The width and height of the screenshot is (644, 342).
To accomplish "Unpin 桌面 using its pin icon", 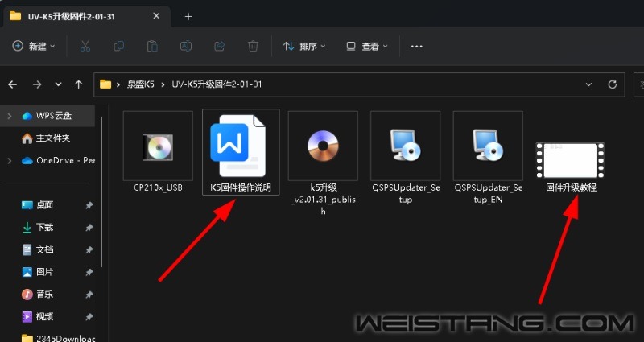I will point(89,205).
